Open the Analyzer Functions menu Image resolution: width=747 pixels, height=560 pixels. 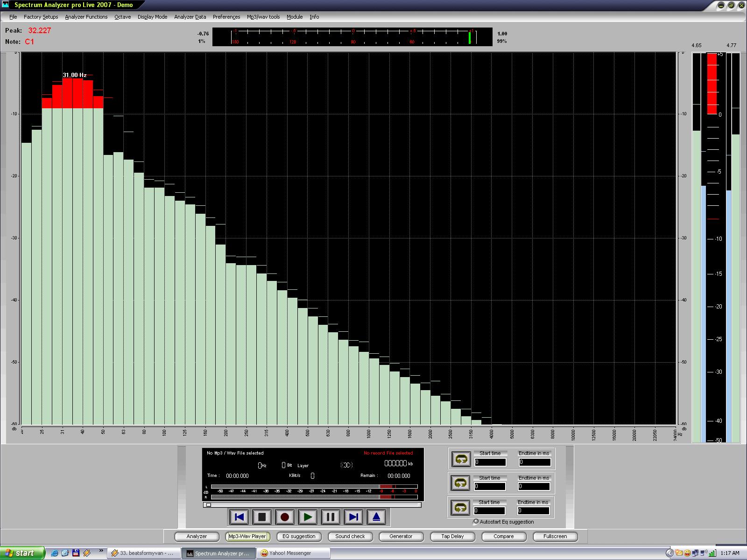(86, 17)
